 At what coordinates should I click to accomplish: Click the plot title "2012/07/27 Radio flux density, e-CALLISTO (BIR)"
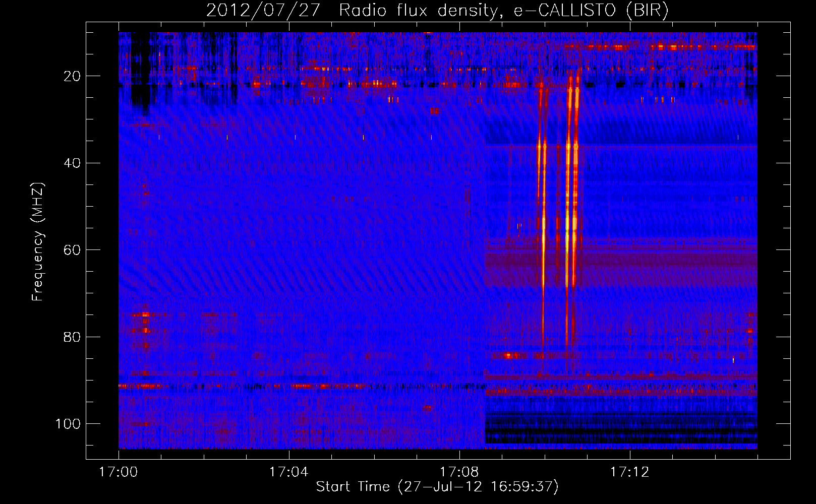pos(437,11)
